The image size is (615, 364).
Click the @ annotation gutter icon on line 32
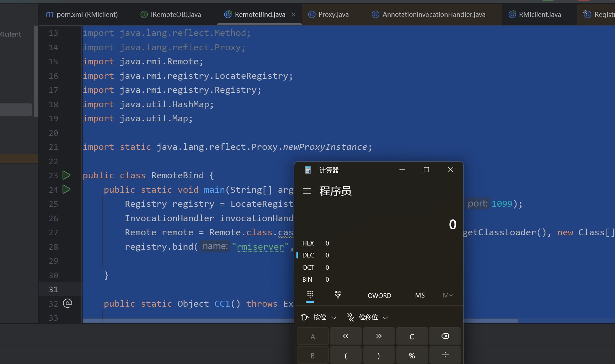click(x=67, y=303)
